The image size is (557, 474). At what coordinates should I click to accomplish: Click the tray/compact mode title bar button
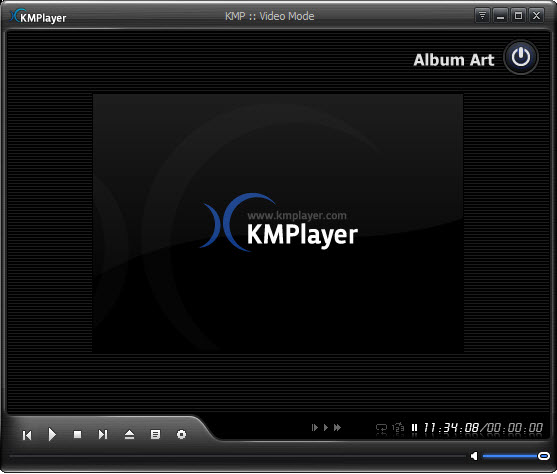[x=482, y=16]
